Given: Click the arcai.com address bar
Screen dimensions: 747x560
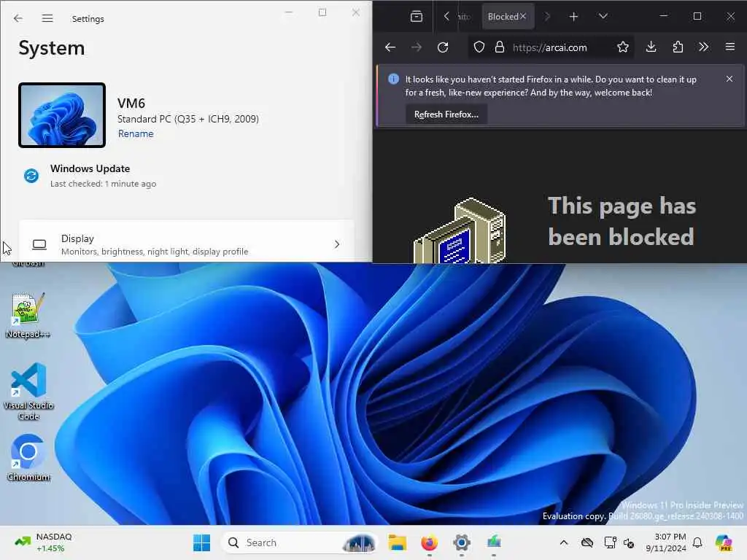Looking at the screenshot, I should (550, 47).
